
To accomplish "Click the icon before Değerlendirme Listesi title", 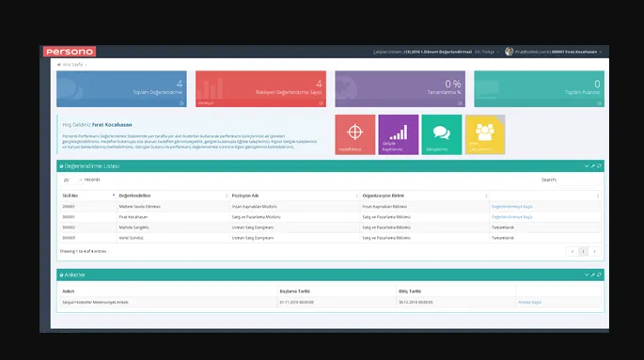I will pos(61,166).
